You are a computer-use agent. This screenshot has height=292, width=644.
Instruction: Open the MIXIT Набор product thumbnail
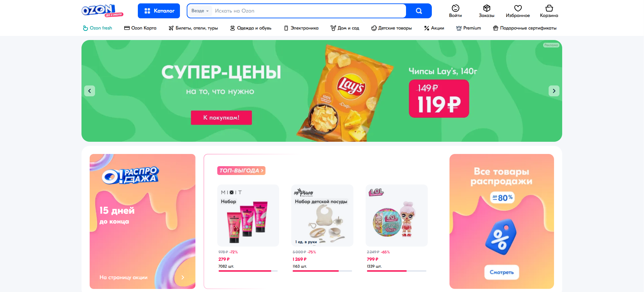248,215
